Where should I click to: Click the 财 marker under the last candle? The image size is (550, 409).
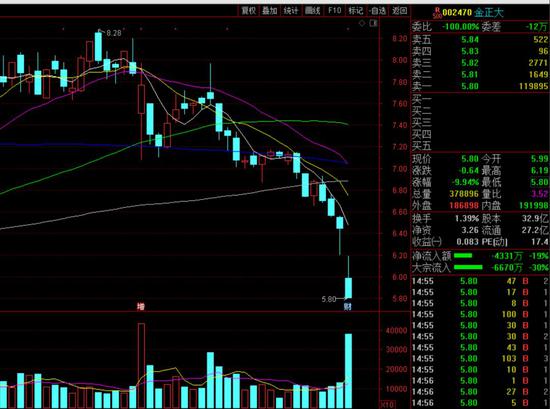click(x=348, y=307)
